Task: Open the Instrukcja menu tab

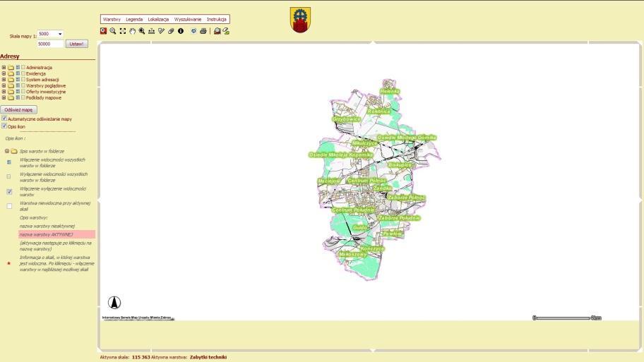Action: 217,19
